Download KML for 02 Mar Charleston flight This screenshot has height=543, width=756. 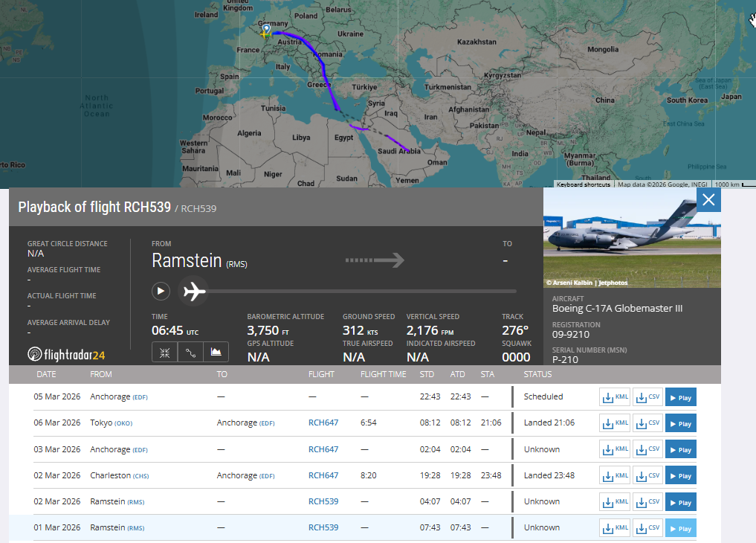point(615,475)
